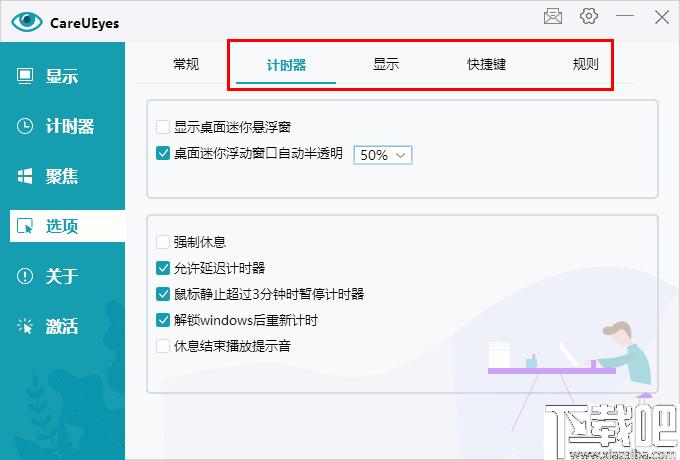
Task: Enable the 强制休息 checkbox
Action: [163, 242]
